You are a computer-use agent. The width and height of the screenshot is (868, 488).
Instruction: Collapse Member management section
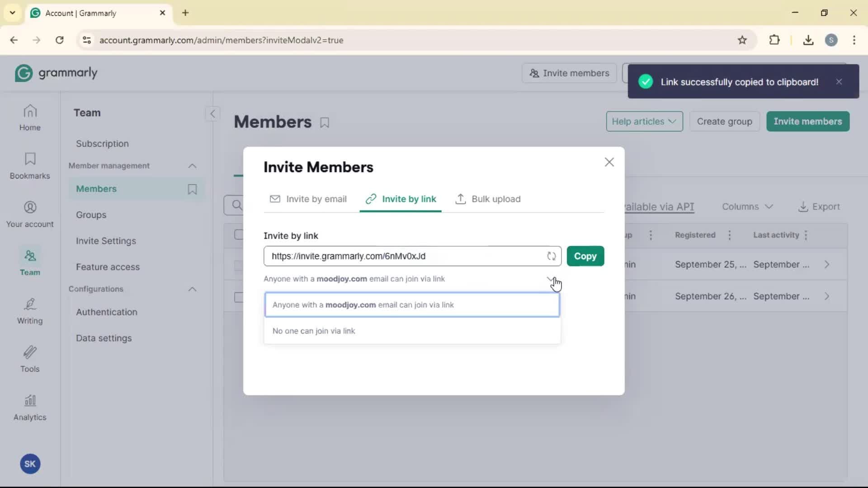[x=192, y=166]
